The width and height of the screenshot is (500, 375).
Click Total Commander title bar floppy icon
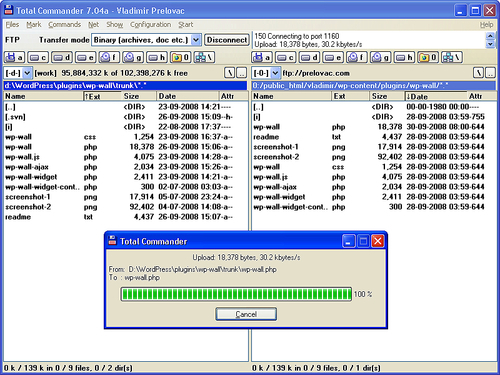click(9, 10)
